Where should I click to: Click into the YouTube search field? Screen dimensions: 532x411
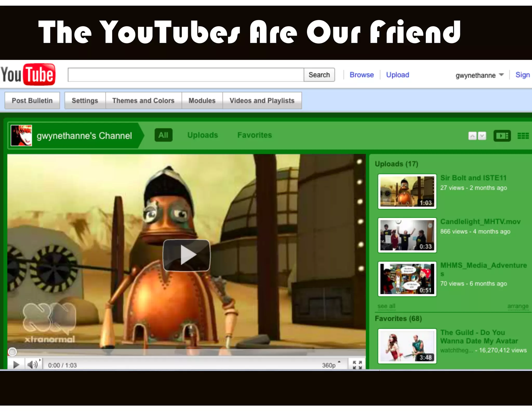[x=186, y=75]
